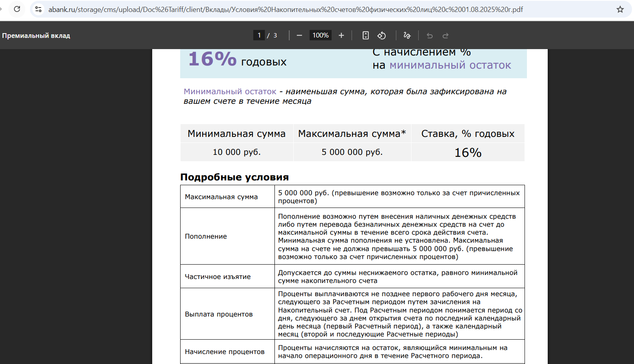Reload the page with the refresh icon
The width and height of the screenshot is (634, 364).
(17, 9)
